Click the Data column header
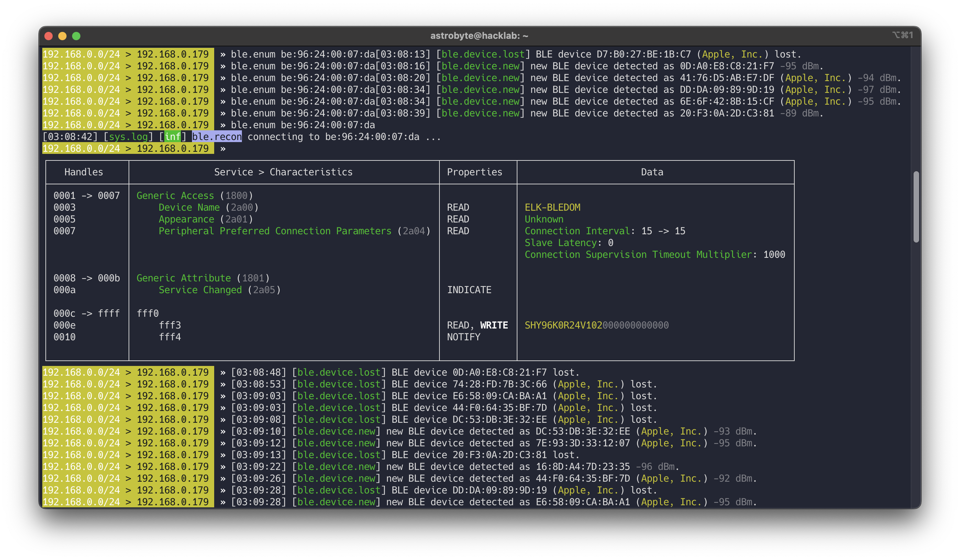The image size is (960, 560). [x=652, y=172]
